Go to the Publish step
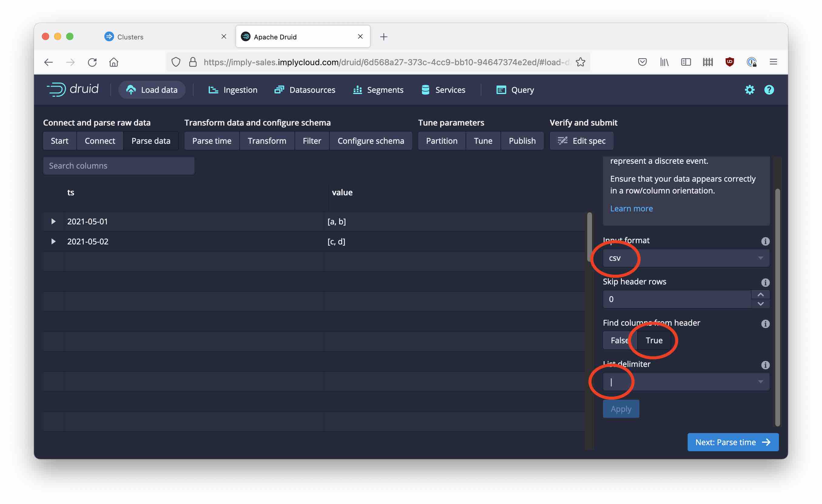The width and height of the screenshot is (822, 504). 522,140
